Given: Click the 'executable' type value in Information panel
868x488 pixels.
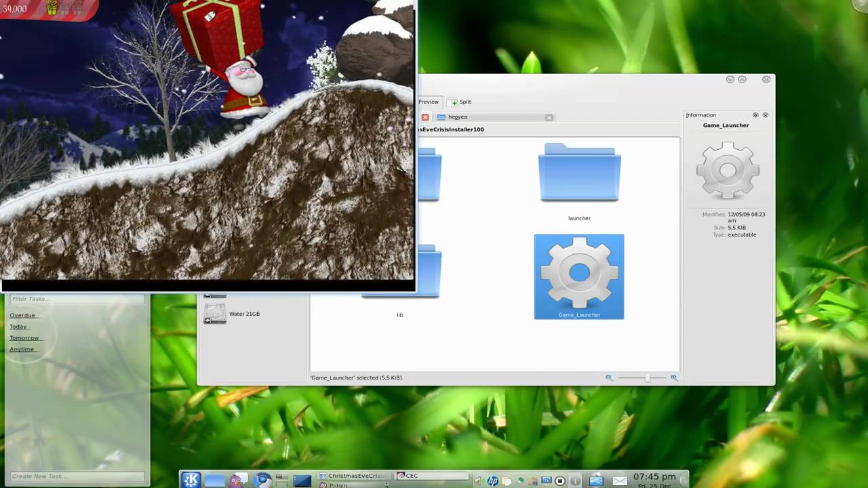Looking at the screenshot, I should click(742, 235).
